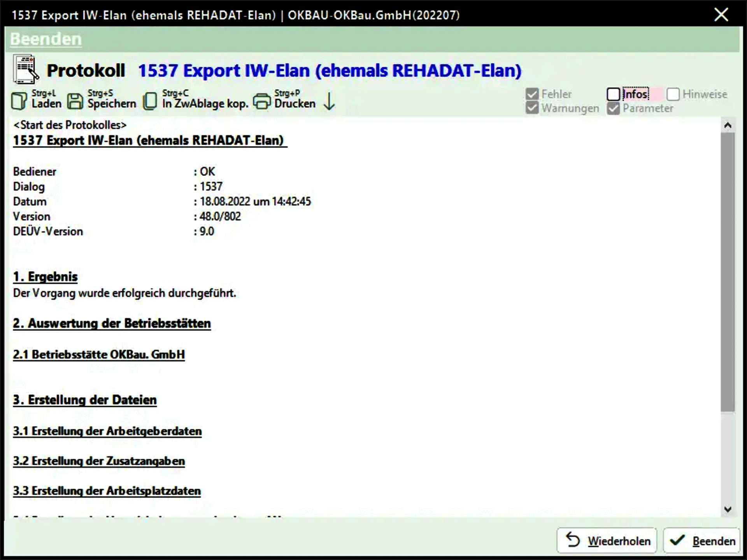The width and height of the screenshot is (747, 560).
Task: Click scrollbar down arrow
Action: tap(728, 509)
